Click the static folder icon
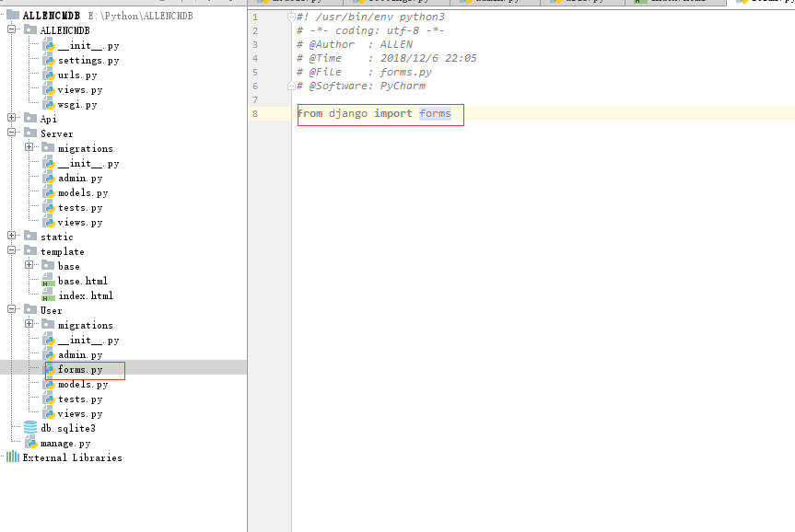 pos(30,236)
